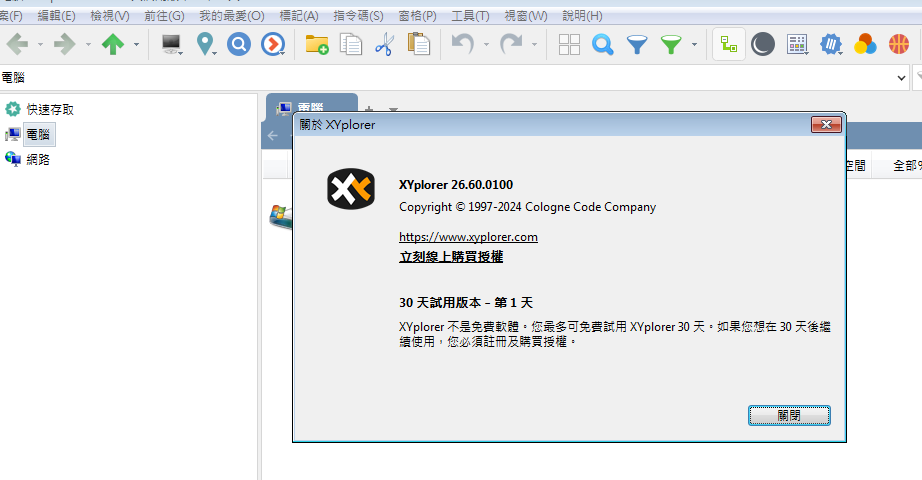Click the Color Filters balls icon
922x480 pixels.
pyautogui.click(x=865, y=44)
